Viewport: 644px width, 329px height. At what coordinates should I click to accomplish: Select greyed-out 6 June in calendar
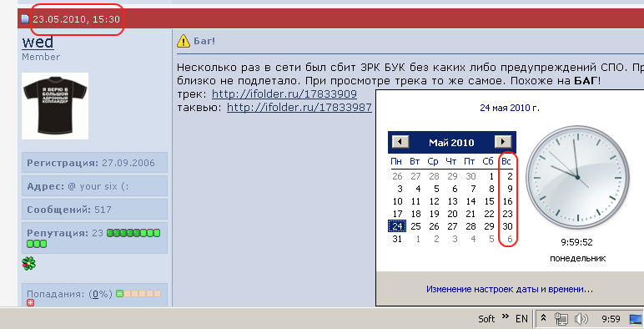510,239
